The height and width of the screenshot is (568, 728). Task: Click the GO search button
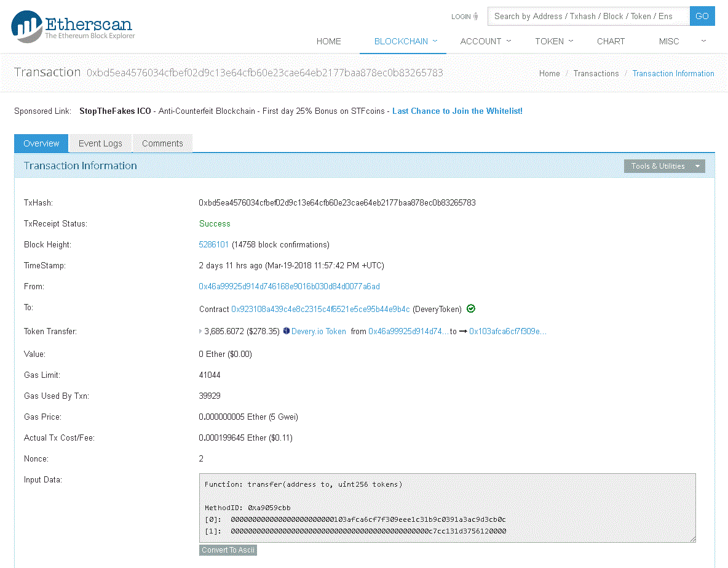(702, 16)
